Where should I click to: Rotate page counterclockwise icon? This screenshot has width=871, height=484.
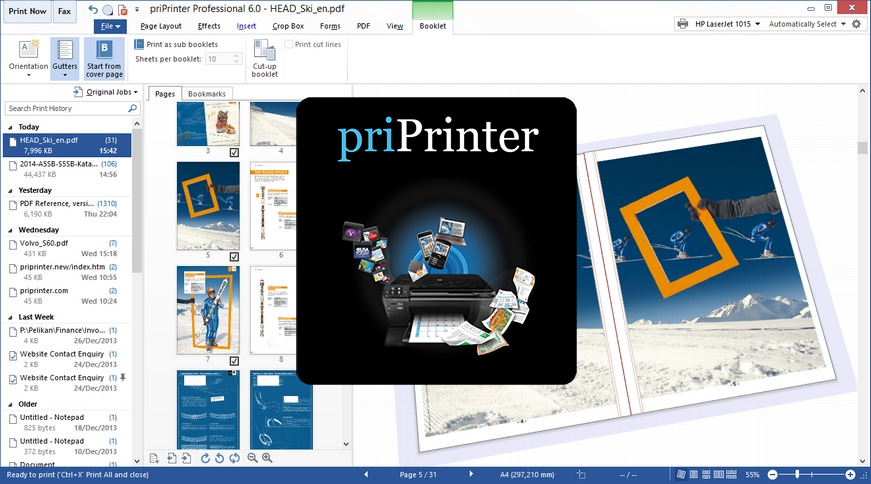219,458
